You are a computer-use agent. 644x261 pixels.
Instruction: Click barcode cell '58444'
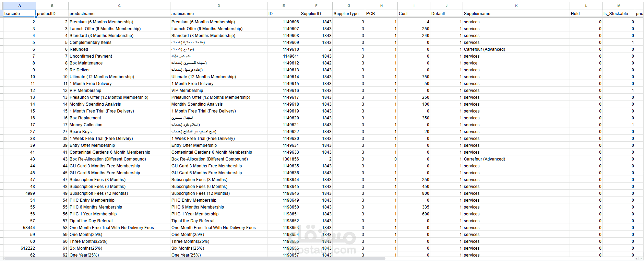(20, 228)
